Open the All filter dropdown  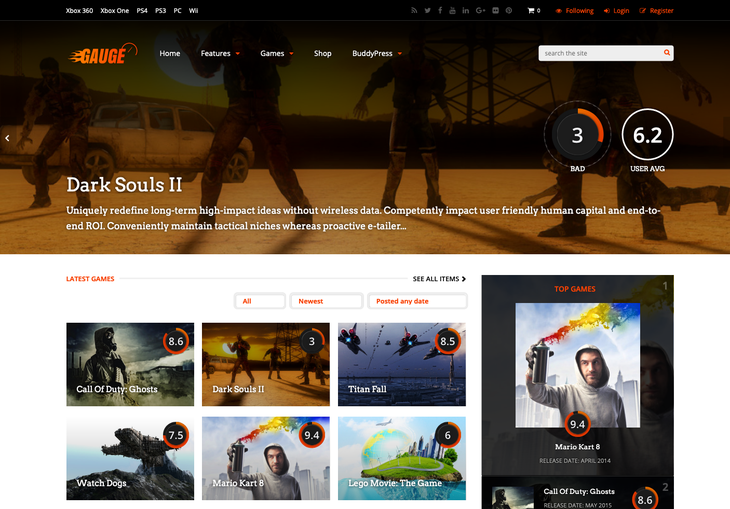tap(260, 301)
